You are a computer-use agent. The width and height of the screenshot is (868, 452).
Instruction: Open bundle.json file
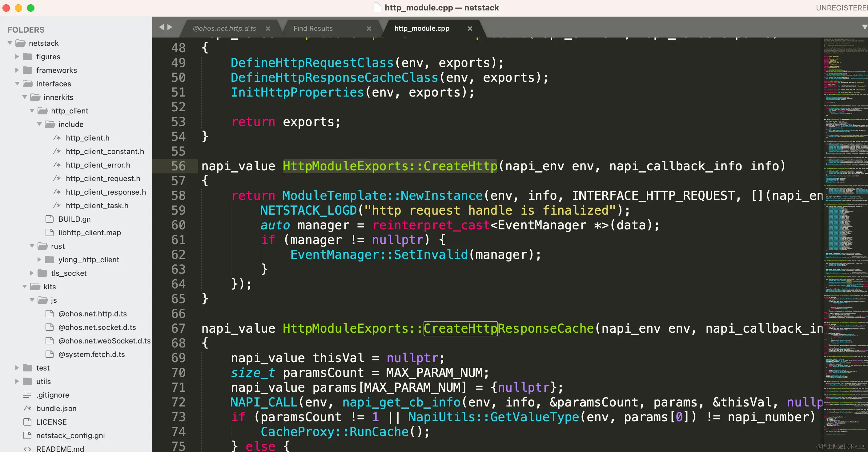tap(56, 408)
